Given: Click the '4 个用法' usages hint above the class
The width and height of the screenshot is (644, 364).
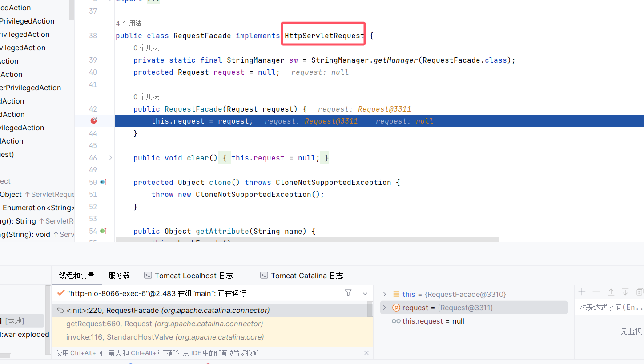Looking at the screenshot, I should click(x=129, y=23).
